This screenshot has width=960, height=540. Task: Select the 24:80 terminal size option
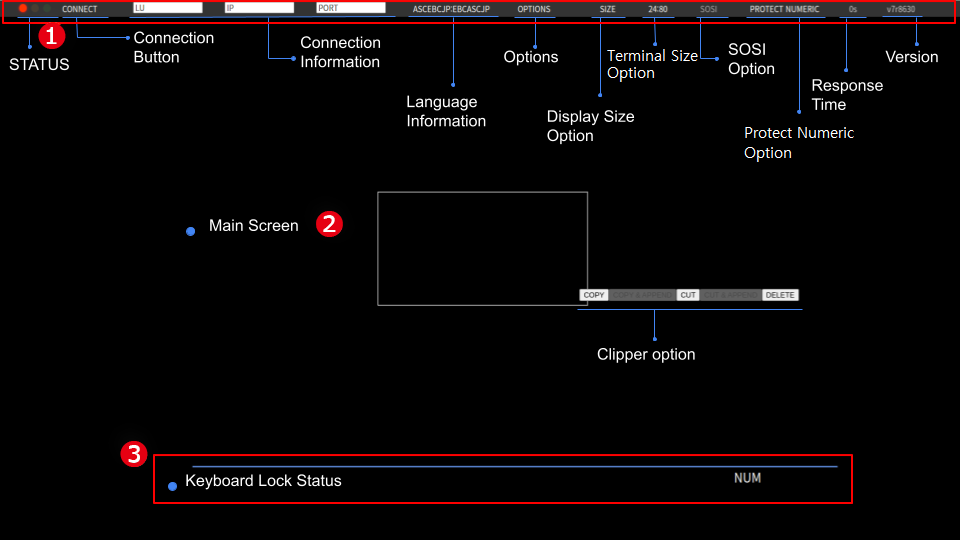tap(657, 9)
